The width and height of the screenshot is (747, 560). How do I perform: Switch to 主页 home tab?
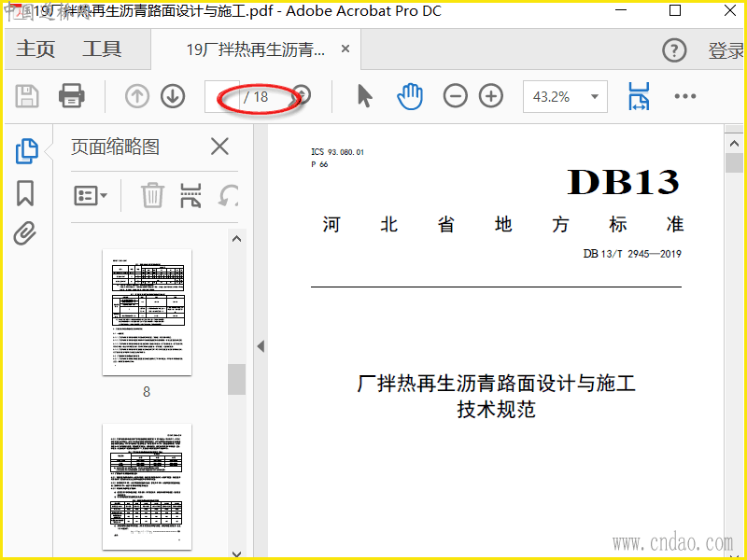35,49
